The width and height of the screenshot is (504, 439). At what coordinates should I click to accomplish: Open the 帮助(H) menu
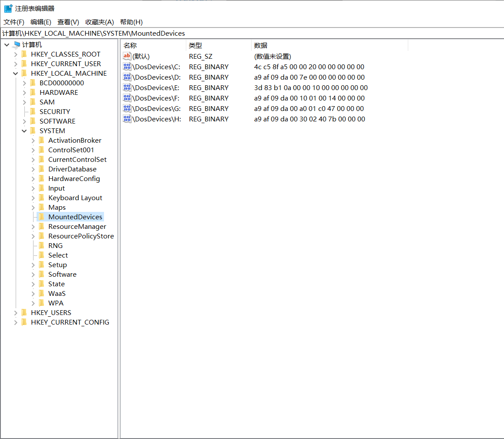click(131, 22)
